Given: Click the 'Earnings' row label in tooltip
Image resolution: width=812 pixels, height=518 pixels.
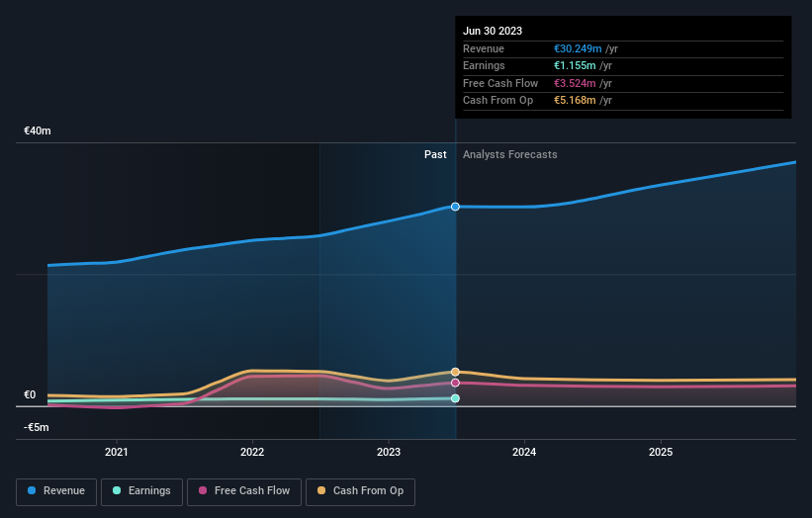Looking at the screenshot, I should pos(484,65).
